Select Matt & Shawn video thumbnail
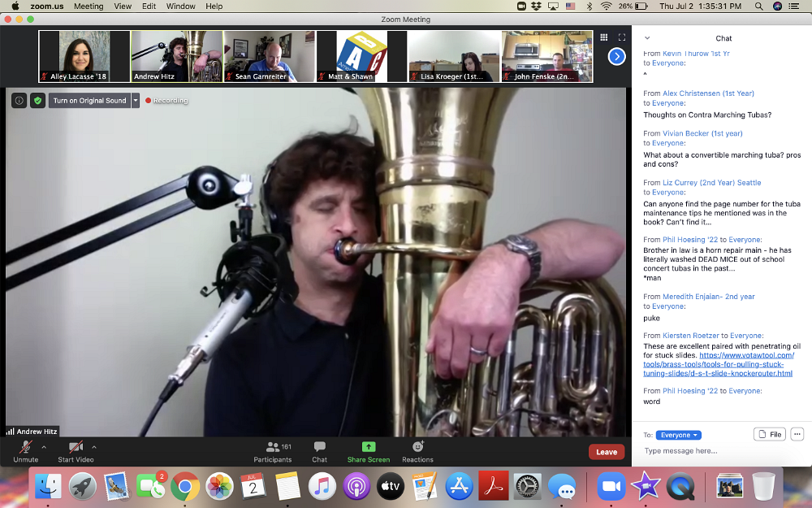 tap(362, 56)
